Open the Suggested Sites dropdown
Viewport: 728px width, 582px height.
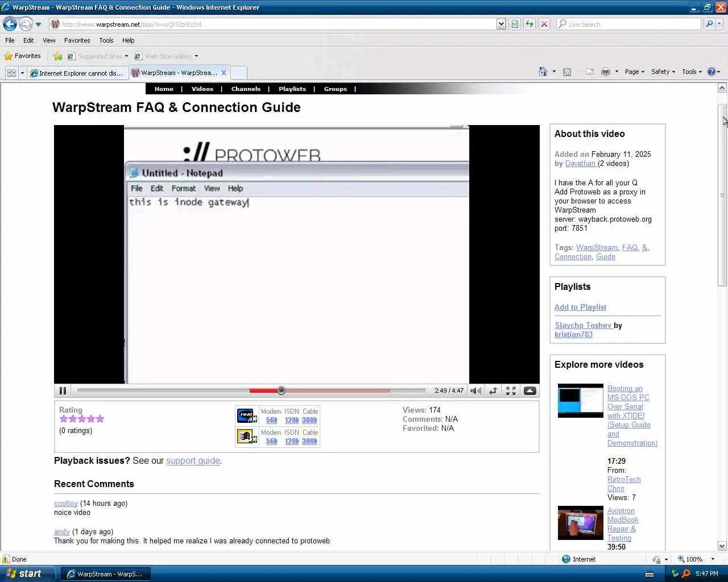98,56
